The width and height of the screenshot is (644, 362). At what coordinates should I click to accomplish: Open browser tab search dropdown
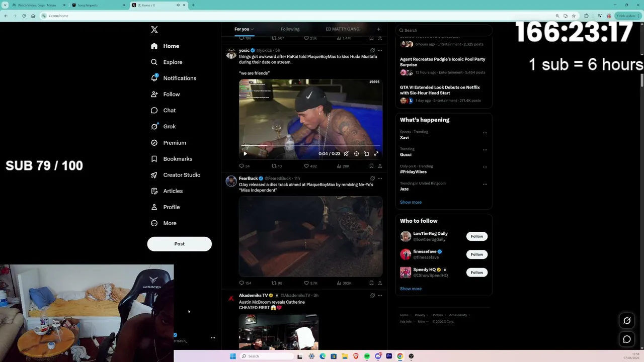6,5
